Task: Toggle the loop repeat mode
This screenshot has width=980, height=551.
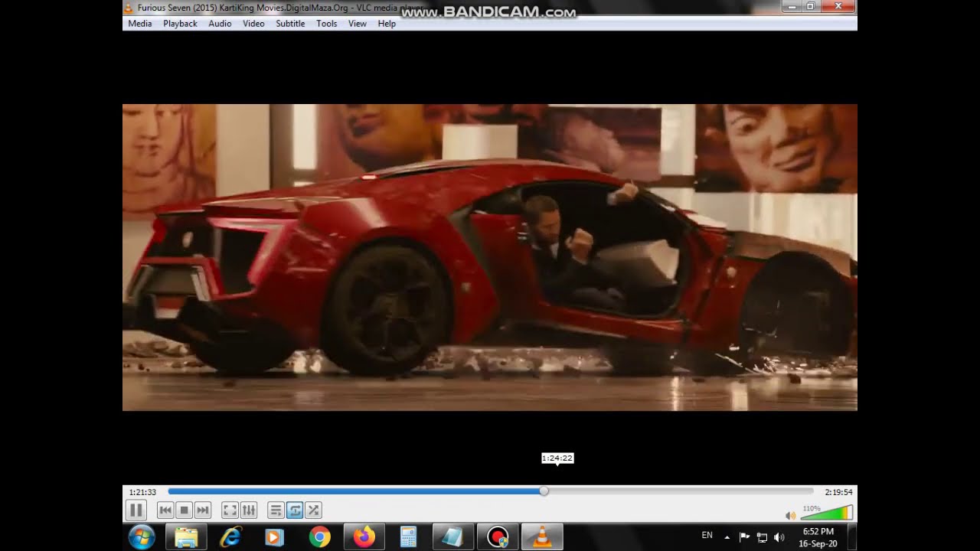Action: point(295,510)
